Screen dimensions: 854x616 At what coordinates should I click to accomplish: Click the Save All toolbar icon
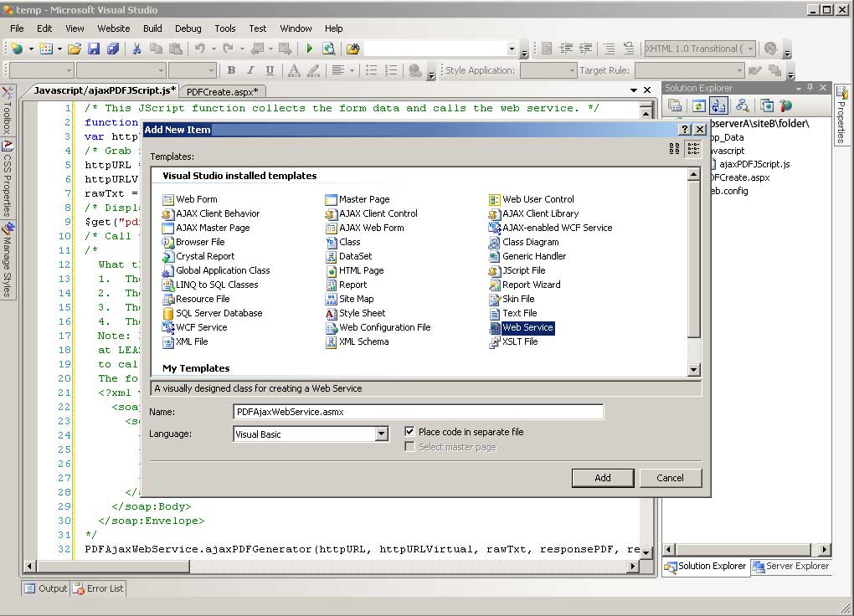tap(113, 49)
